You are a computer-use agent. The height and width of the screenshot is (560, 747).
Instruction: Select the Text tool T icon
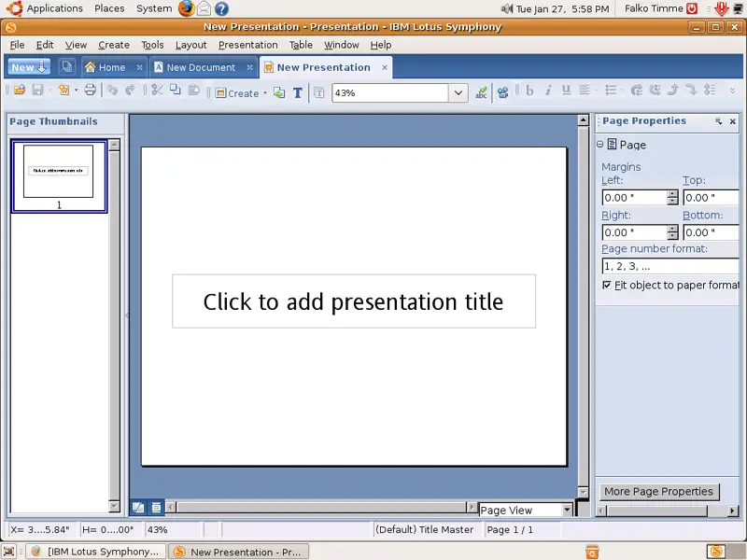(298, 92)
